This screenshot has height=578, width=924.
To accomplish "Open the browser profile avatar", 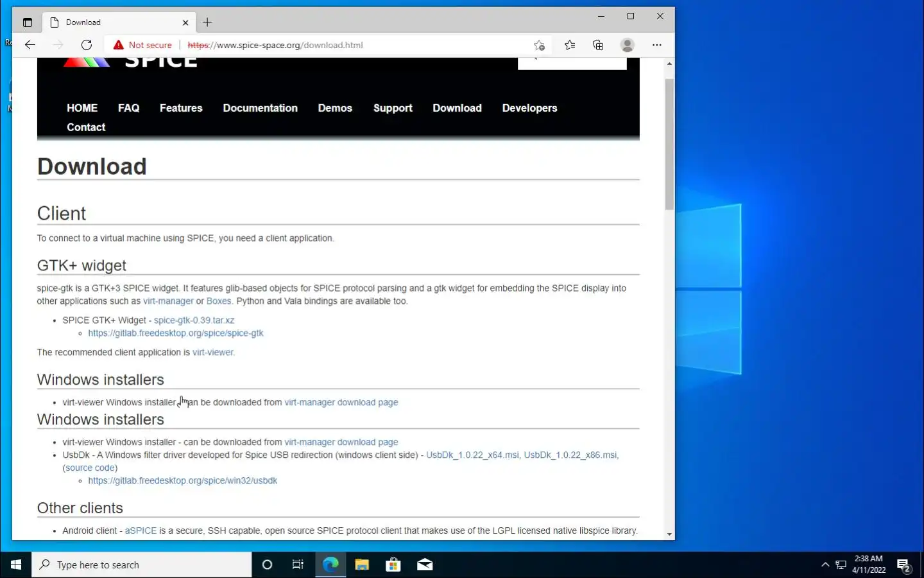I will pos(628,45).
